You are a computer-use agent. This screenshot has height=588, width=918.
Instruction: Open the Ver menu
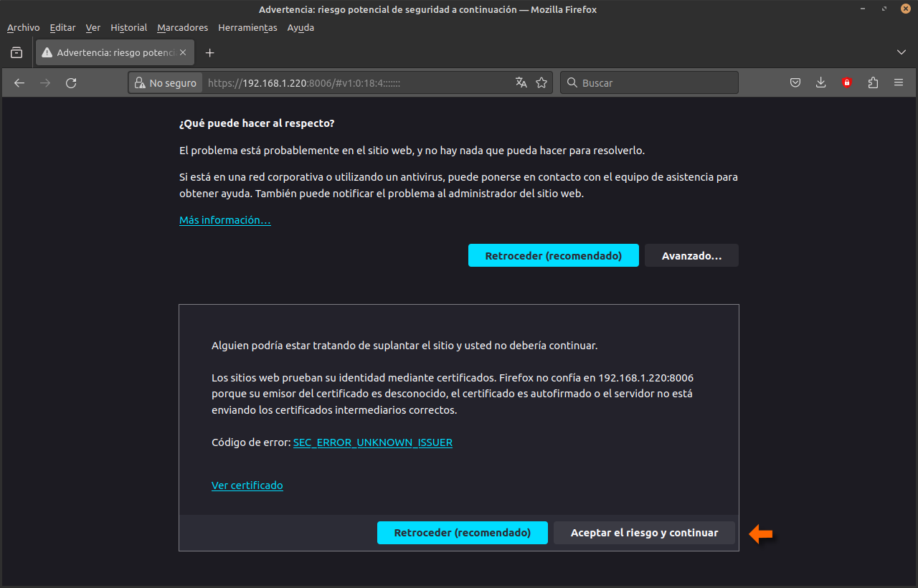pyautogui.click(x=93, y=27)
